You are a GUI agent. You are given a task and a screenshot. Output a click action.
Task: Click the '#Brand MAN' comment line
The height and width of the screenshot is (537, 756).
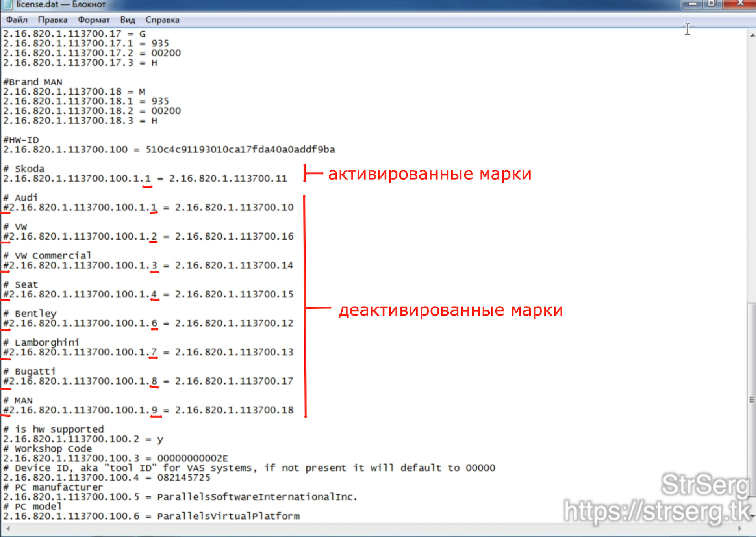(33, 82)
